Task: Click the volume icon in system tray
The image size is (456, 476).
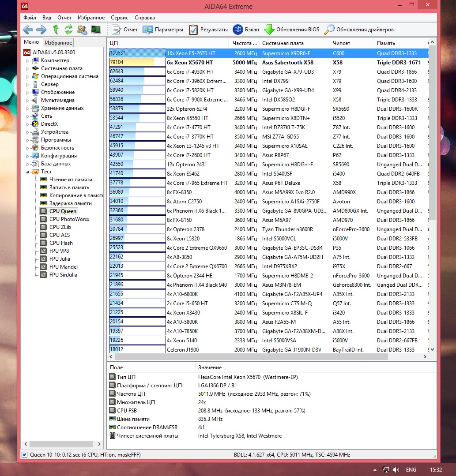Action: point(396,470)
